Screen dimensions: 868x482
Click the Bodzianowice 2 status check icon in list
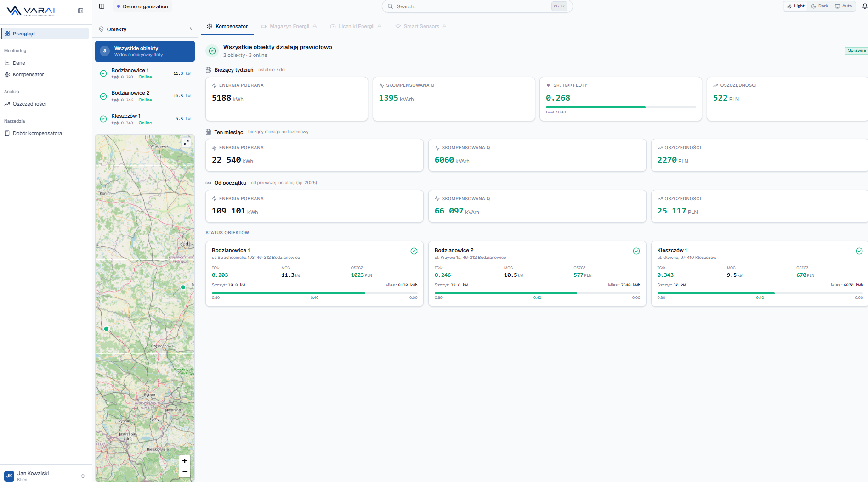tap(103, 96)
